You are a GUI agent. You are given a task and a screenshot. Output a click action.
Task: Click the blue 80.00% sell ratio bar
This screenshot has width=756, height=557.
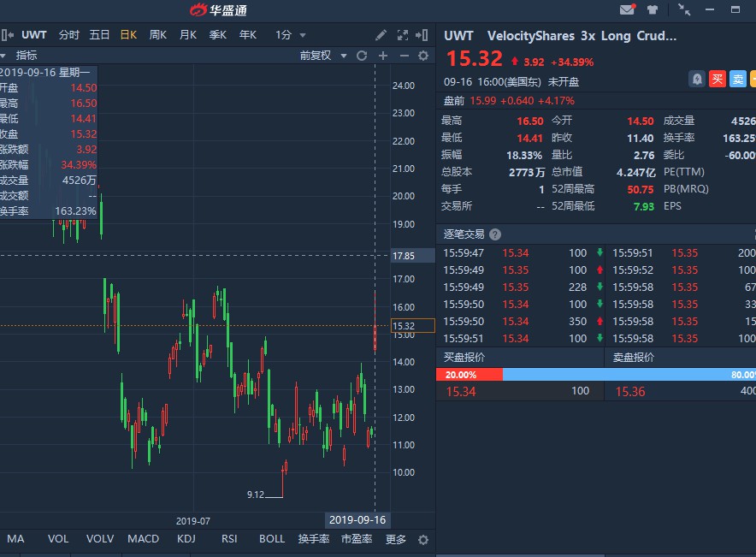(629, 375)
